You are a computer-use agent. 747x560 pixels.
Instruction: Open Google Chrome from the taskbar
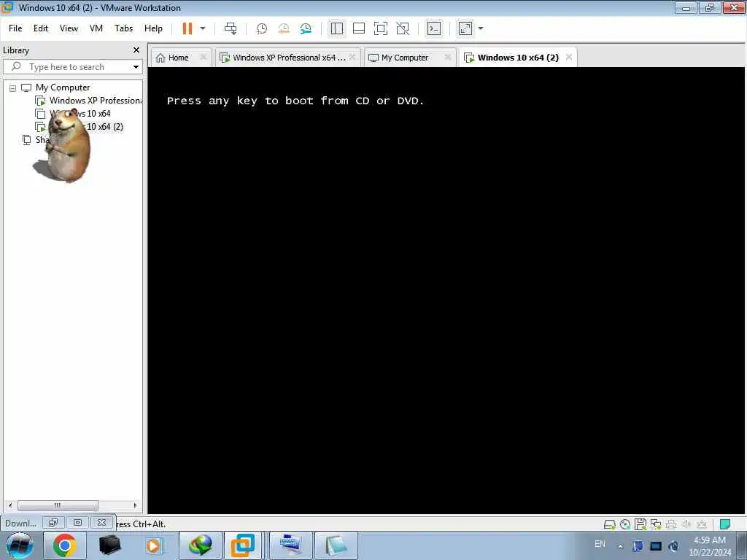(65, 545)
